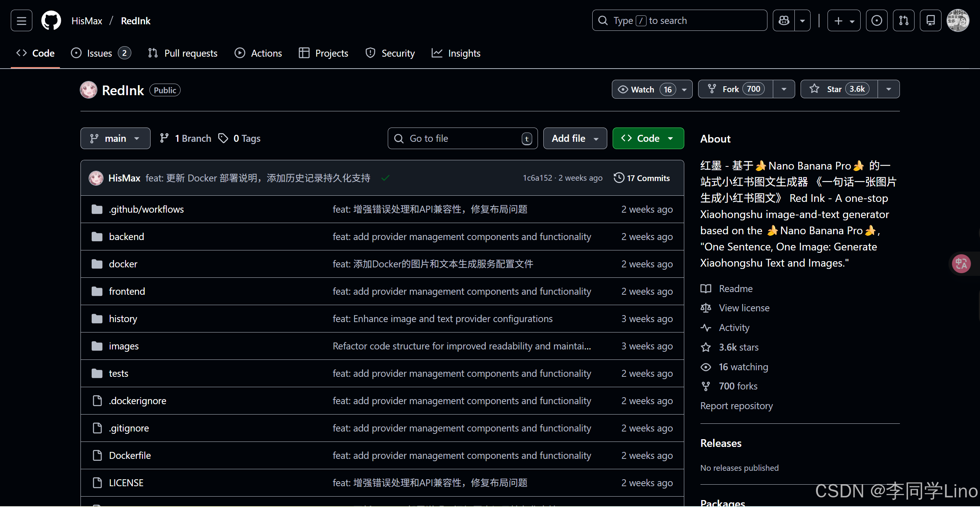
Task: Expand the main branch dropdown
Action: (x=115, y=138)
